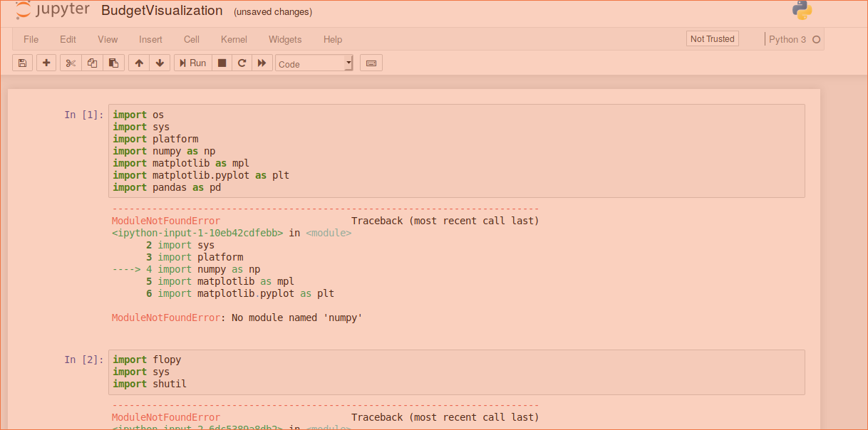Paste cells below

point(113,63)
